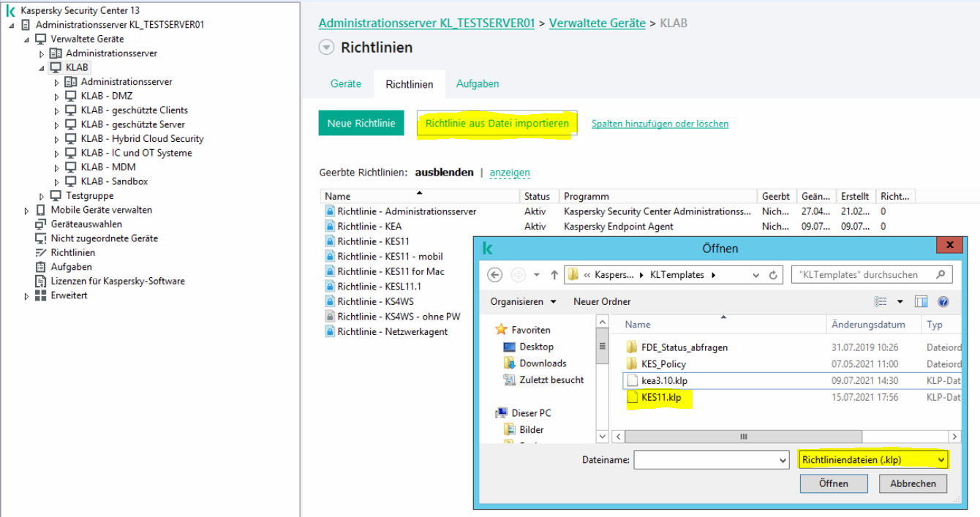Viewport: 980px width, 517px height.
Task: Expand the Testgruppe tree node
Action: (42, 196)
